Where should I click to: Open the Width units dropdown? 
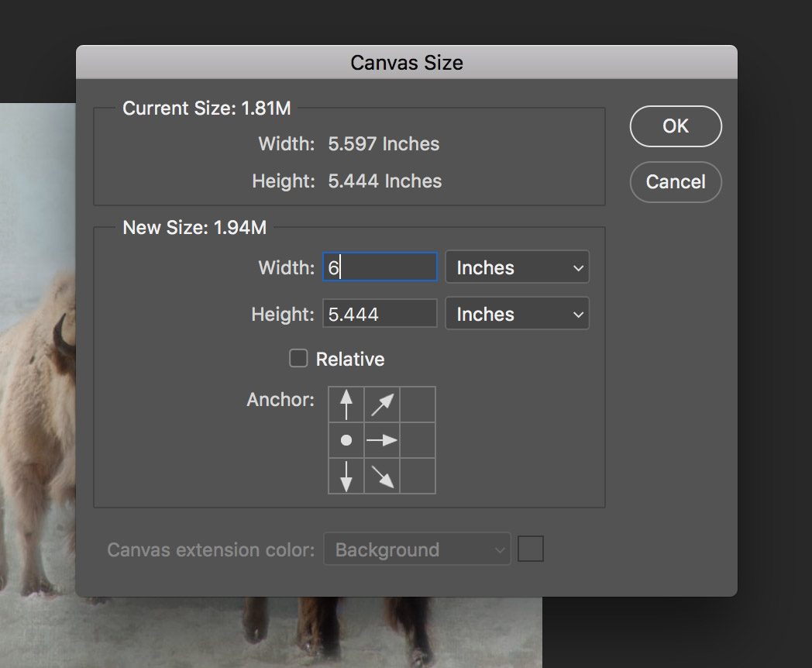pos(518,268)
